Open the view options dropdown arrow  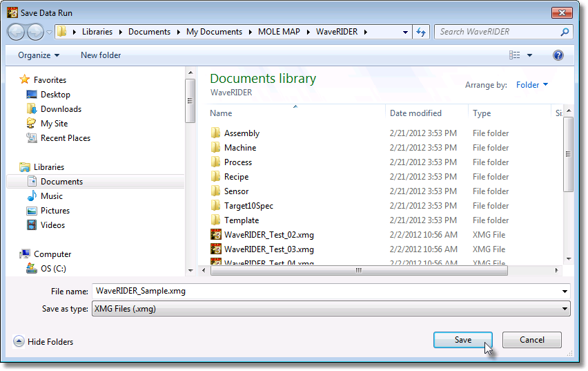pyautogui.click(x=529, y=55)
